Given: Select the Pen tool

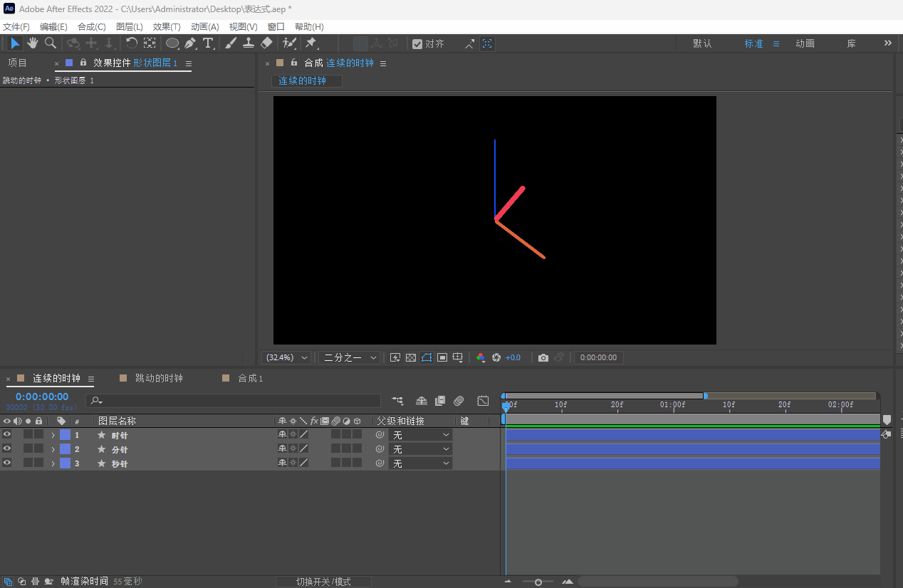Looking at the screenshot, I should [x=191, y=43].
